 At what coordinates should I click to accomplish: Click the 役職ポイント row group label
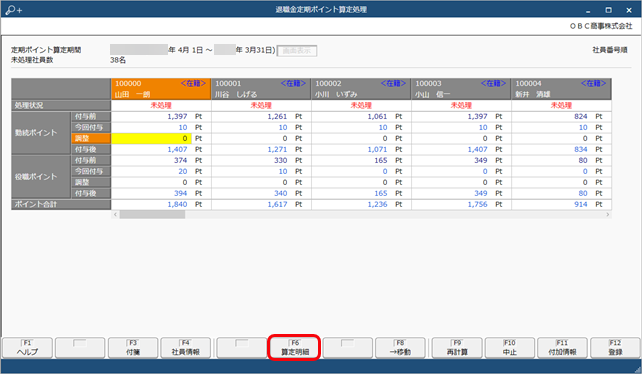point(41,177)
